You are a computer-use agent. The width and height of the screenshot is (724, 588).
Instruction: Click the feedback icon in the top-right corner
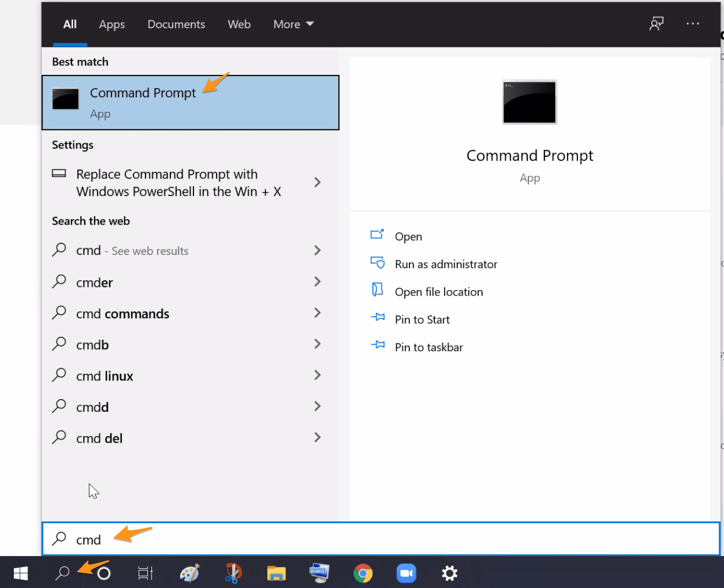[x=656, y=24]
